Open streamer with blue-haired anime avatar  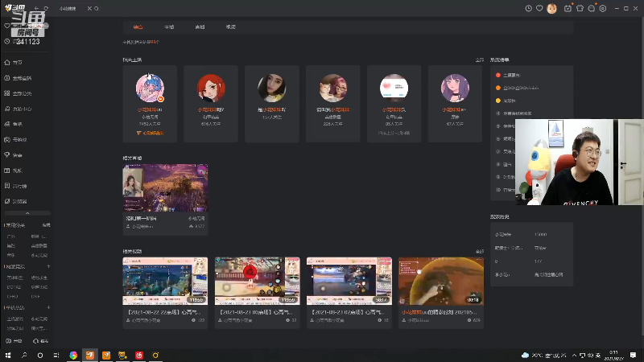(150, 88)
